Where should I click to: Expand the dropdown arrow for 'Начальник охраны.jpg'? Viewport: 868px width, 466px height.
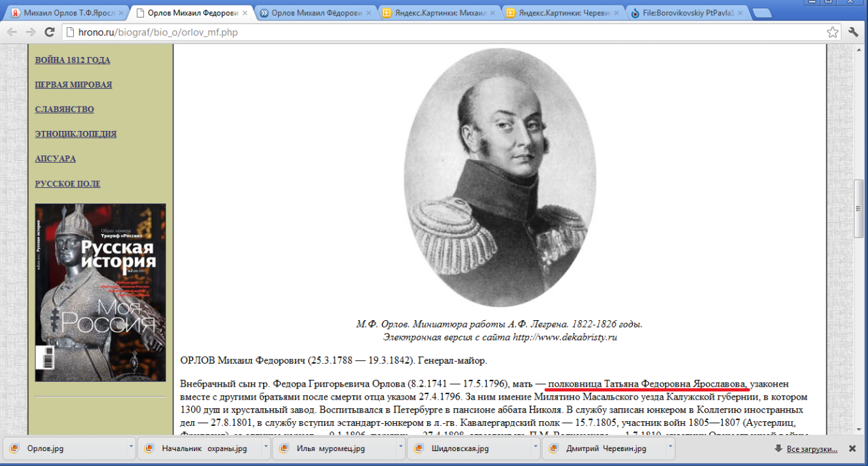(265, 448)
